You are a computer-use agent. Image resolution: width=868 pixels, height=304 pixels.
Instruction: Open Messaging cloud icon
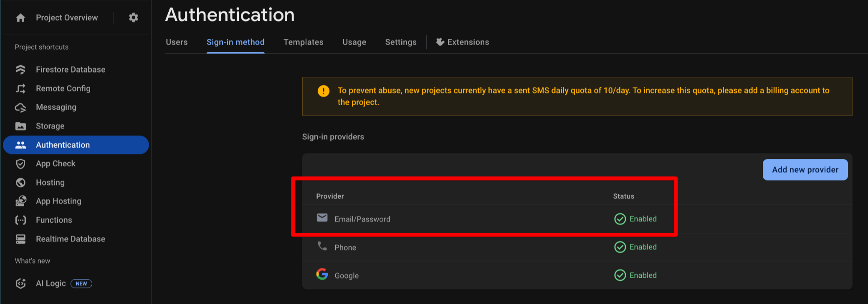coord(20,107)
